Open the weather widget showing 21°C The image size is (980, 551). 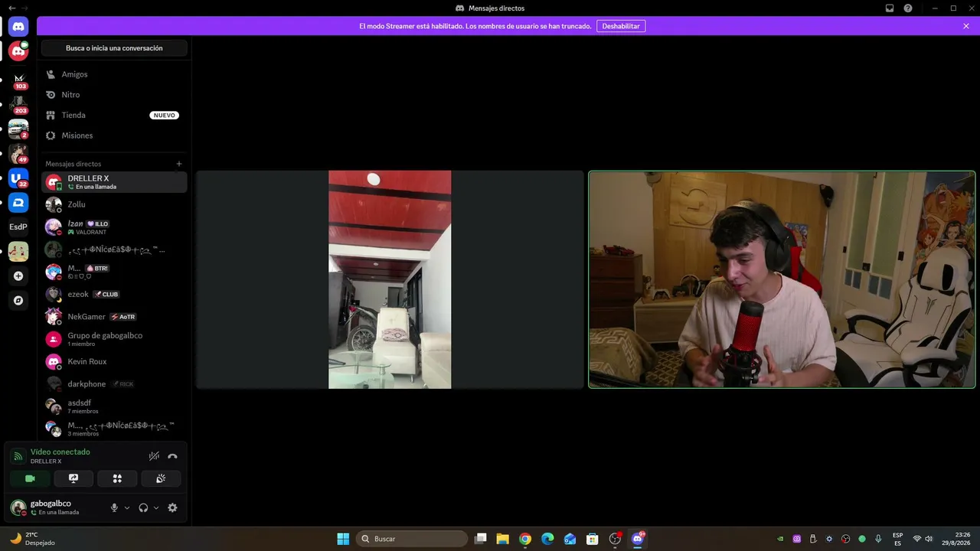point(32,539)
